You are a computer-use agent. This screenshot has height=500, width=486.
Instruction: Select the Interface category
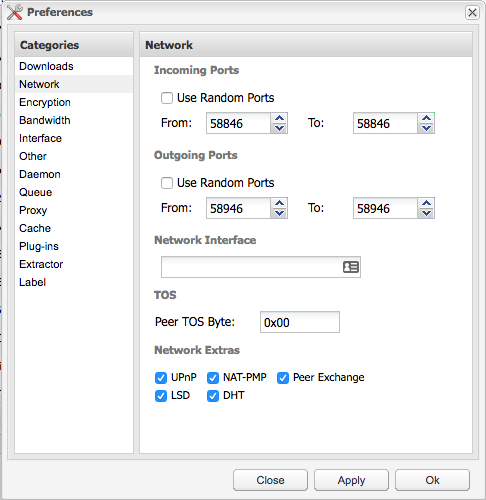pyautogui.click(x=74, y=138)
